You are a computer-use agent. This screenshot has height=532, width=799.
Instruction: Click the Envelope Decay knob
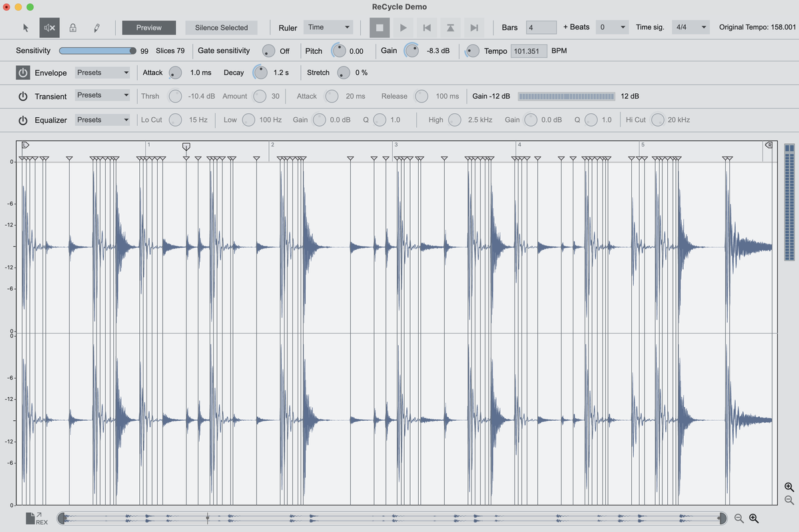[260, 73]
